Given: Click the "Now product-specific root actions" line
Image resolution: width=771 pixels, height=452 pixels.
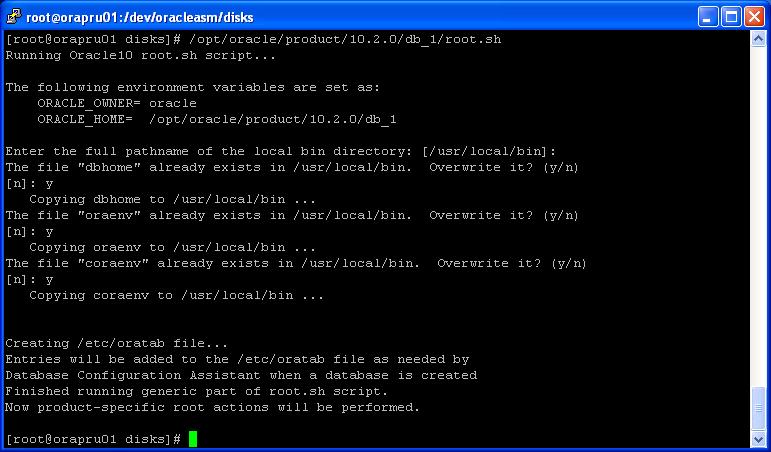Looking at the screenshot, I should [x=213, y=407].
